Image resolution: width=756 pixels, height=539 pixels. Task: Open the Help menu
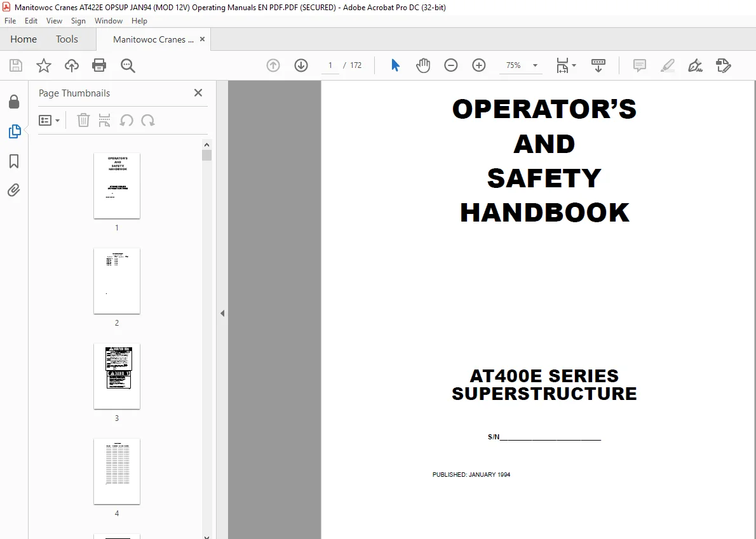click(x=139, y=21)
